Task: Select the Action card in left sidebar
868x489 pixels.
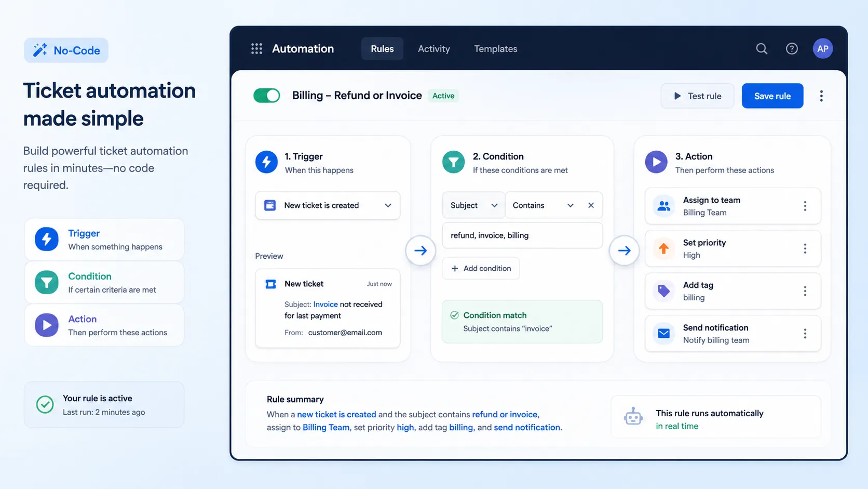Action: pyautogui.click(x=104, y=325)
